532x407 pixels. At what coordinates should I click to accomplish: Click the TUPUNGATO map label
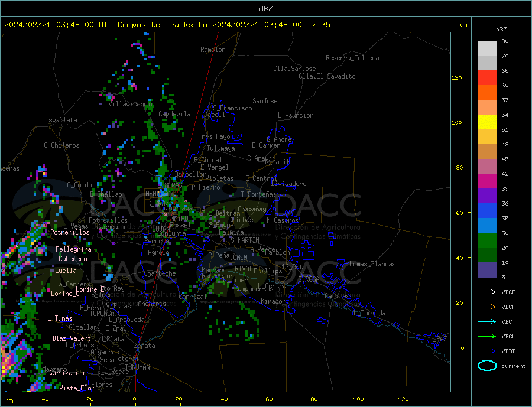pos(106,314)
